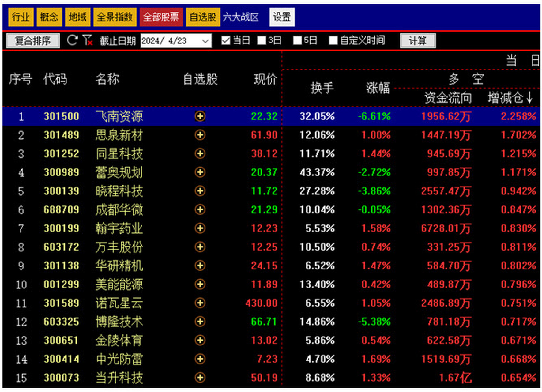This screenshot has height=392, width=542.
Task: Add 同星科技 to watchlist via plus icon
Action: [x=200, y=153]
